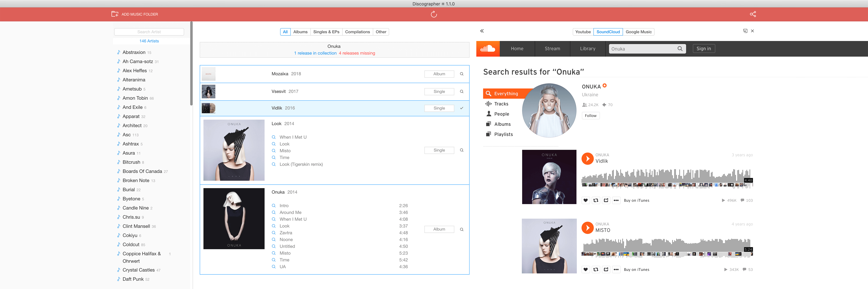Pop out the web panel in a new window
This screenshot has width=868, height=289.
(x=745, y=31)
